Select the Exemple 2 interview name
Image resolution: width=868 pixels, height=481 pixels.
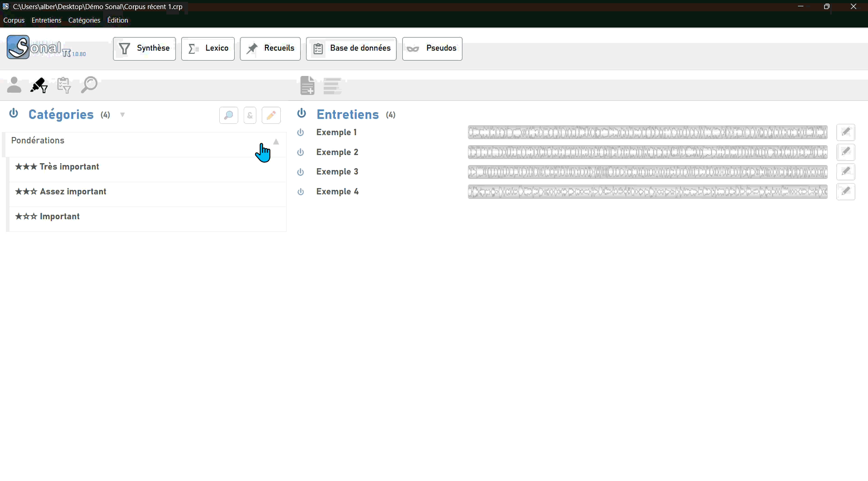pos(337,152)
